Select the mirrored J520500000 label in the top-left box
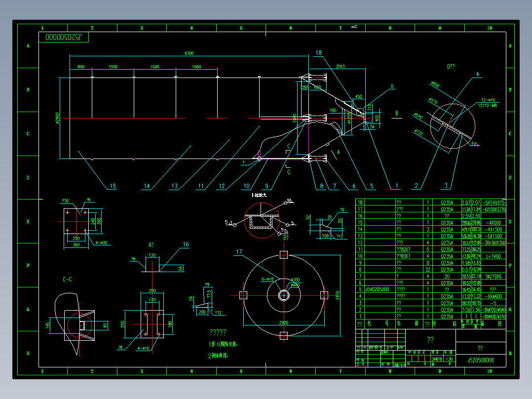Image resolution: width=532 pixels, height=399 pixels. click(x=64, y=37)
